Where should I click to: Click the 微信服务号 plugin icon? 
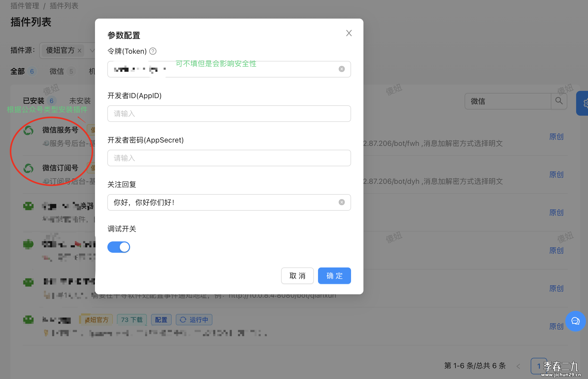click(28, 130)
